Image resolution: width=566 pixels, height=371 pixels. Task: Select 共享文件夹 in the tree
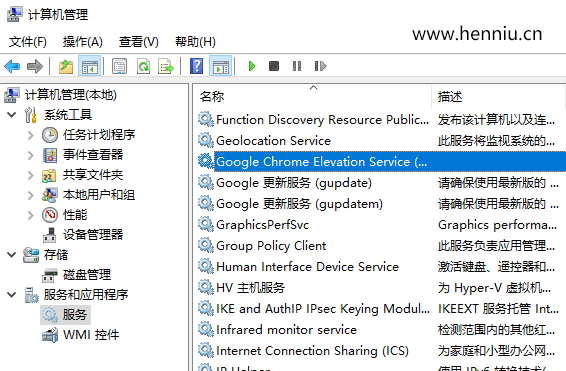click(93, 175)
